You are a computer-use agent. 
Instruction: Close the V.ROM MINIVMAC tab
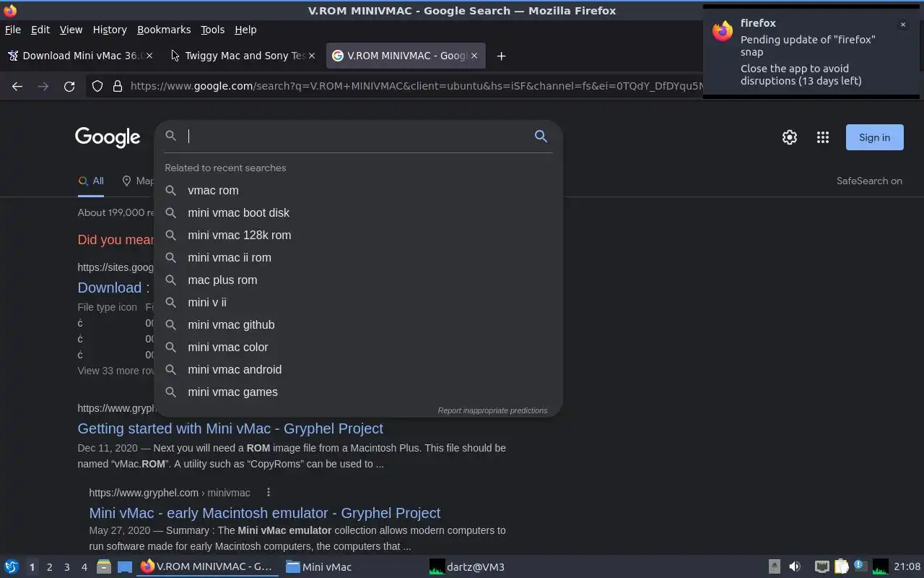click(x=474, y=56)
